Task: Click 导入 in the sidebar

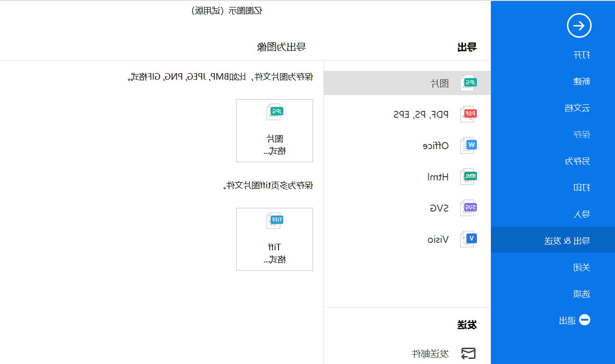Action: (581, 214)
